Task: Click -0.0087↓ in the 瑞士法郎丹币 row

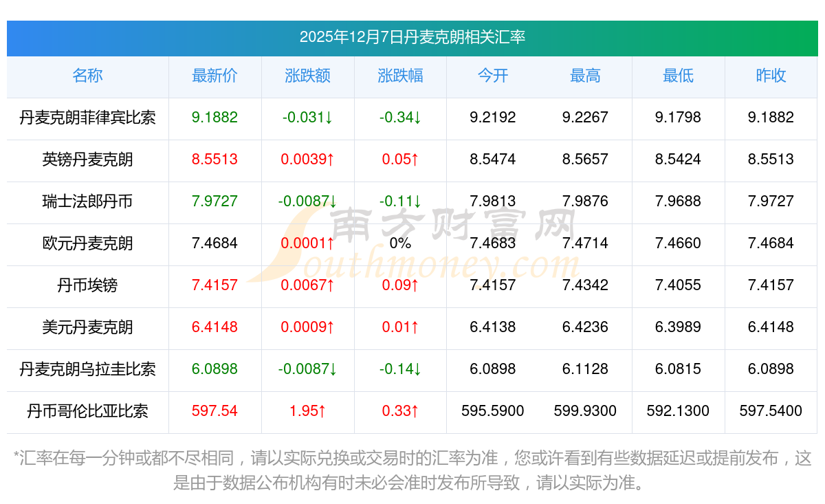Action: tap(307, 201)
